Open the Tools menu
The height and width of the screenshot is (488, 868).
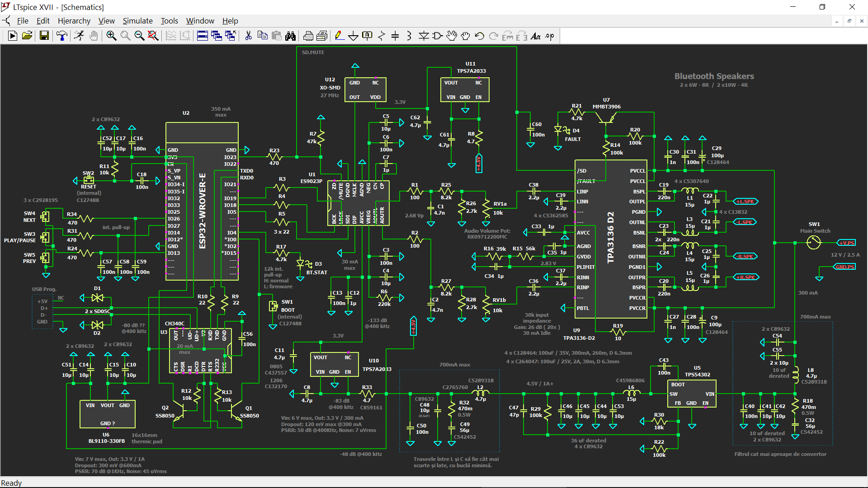pos(170,21)
